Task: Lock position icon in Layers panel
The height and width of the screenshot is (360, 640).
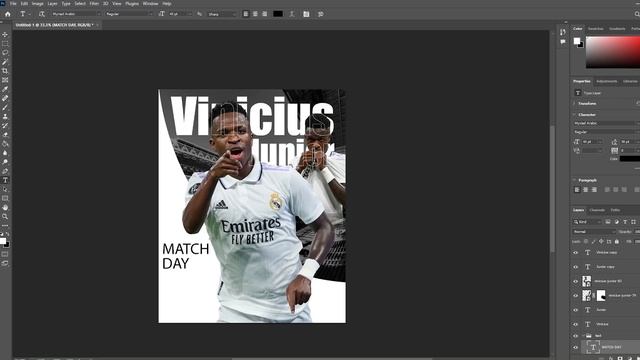Action: 601,242
